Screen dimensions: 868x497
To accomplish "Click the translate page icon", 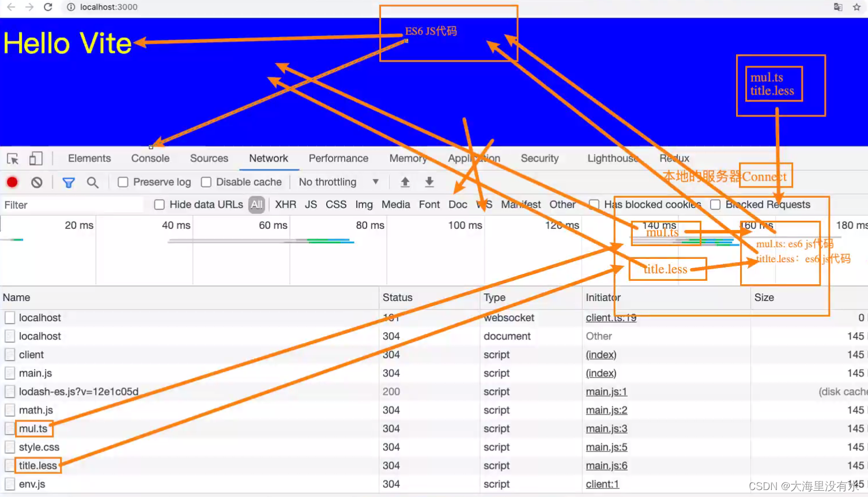I will [838, 7].
